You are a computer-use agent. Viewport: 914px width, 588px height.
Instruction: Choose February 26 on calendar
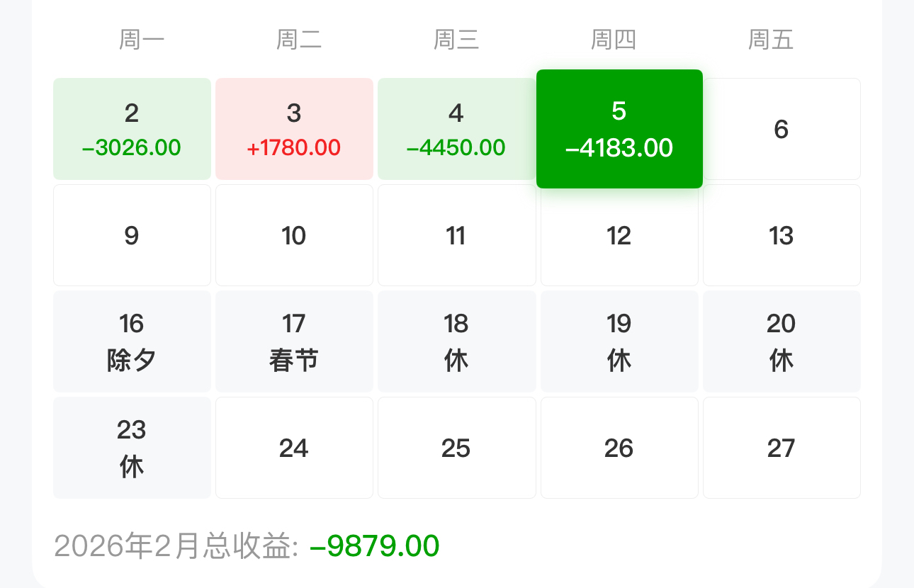(x=619, y=448)
